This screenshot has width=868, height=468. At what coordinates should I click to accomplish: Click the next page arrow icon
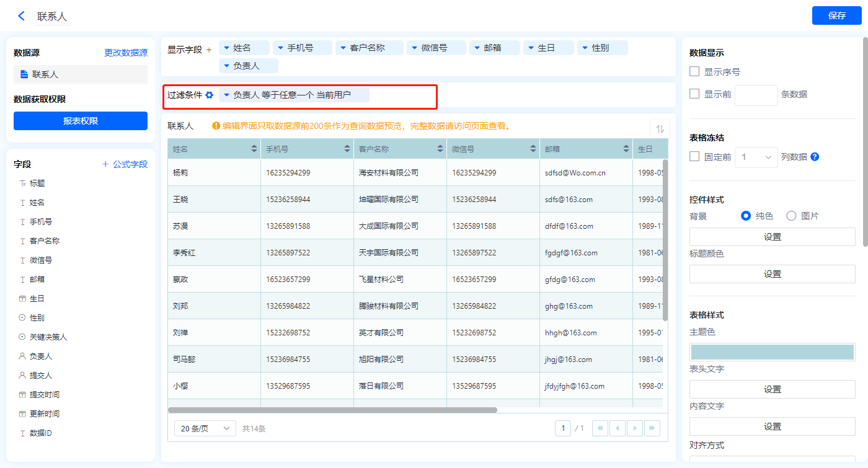[634, 428]
